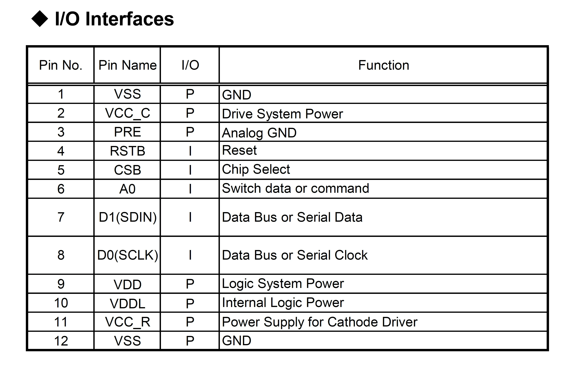
Task: Select the Pin Name column header
Action: point(127,65)
